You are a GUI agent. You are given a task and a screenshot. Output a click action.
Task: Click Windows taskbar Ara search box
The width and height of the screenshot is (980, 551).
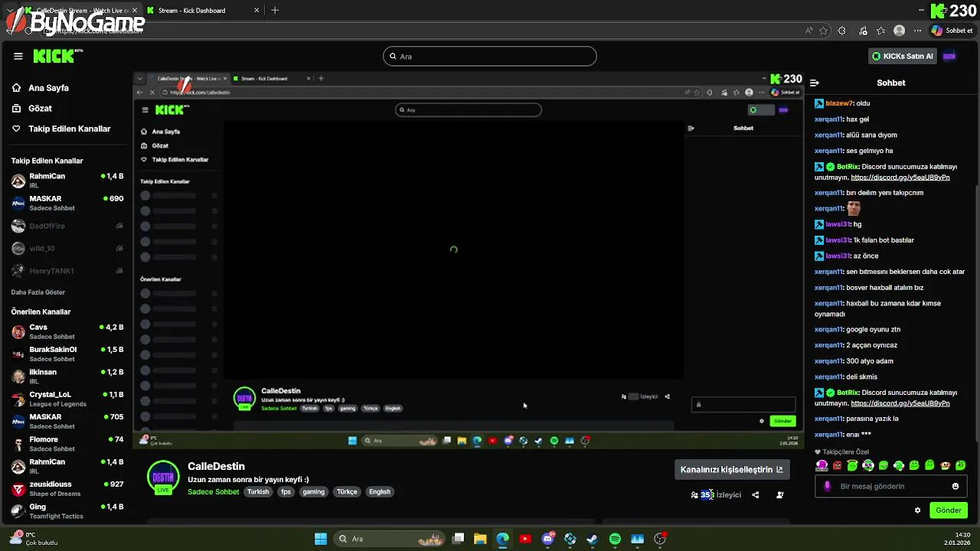click(x=390, y=539)
